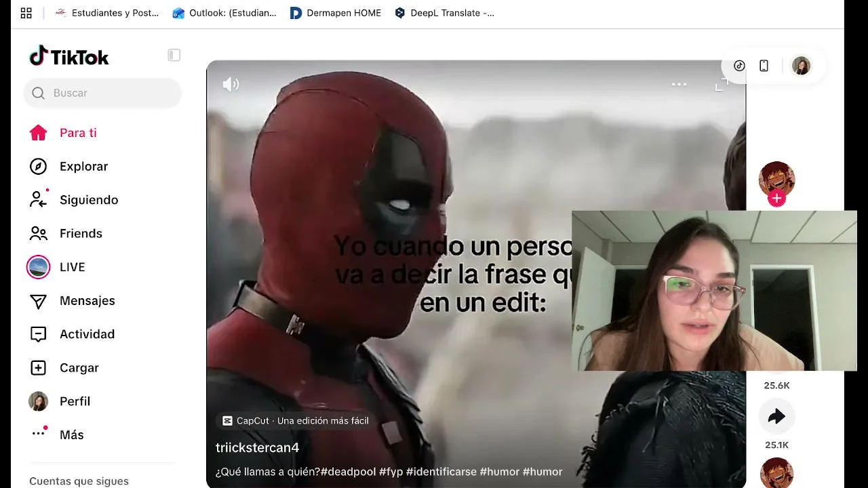Collapse the TikTok sidebar panel icon
The height and width of the screenshot is (488, 868).
tap(174, 55)
